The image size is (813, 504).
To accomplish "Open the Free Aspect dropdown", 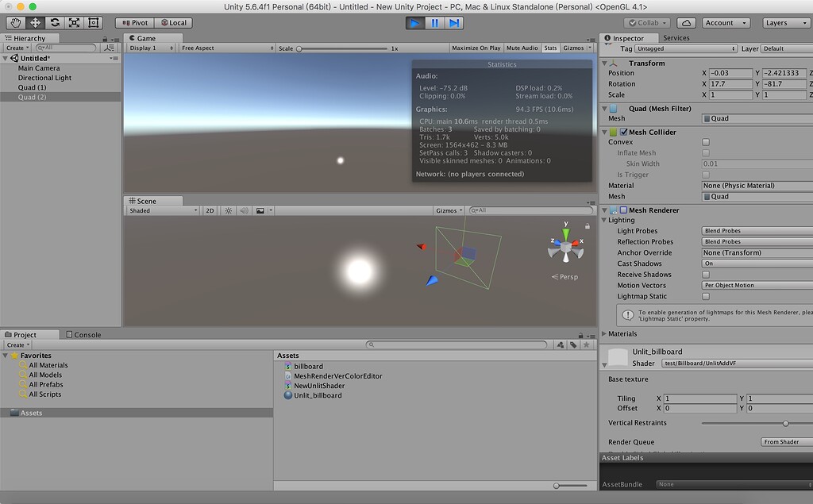I will coord(226,48).
